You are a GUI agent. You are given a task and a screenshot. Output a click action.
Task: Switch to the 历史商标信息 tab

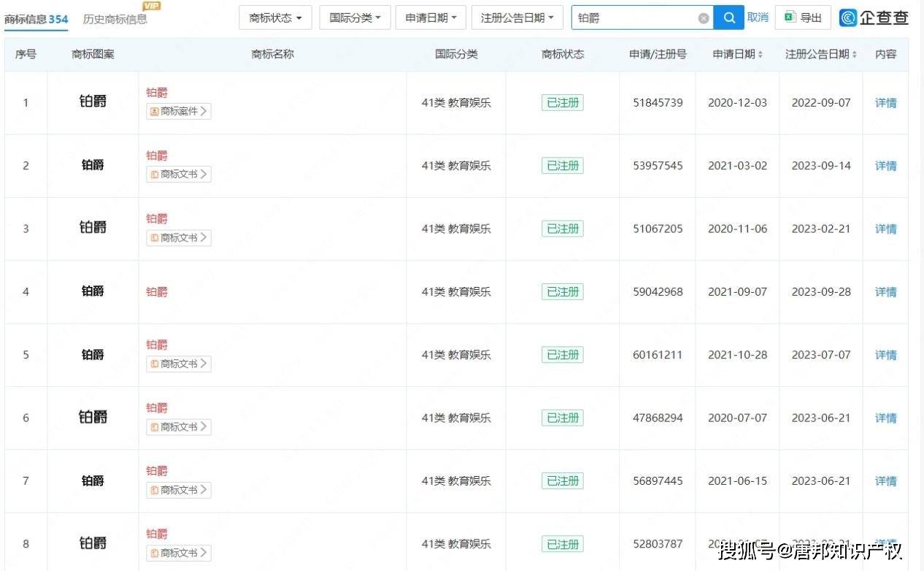click(x=115, y=19)
